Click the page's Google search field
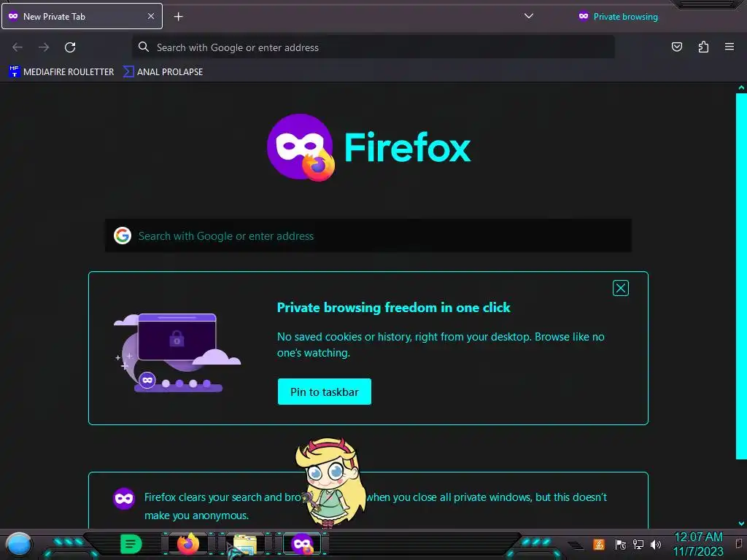 [x=368, y=236]
